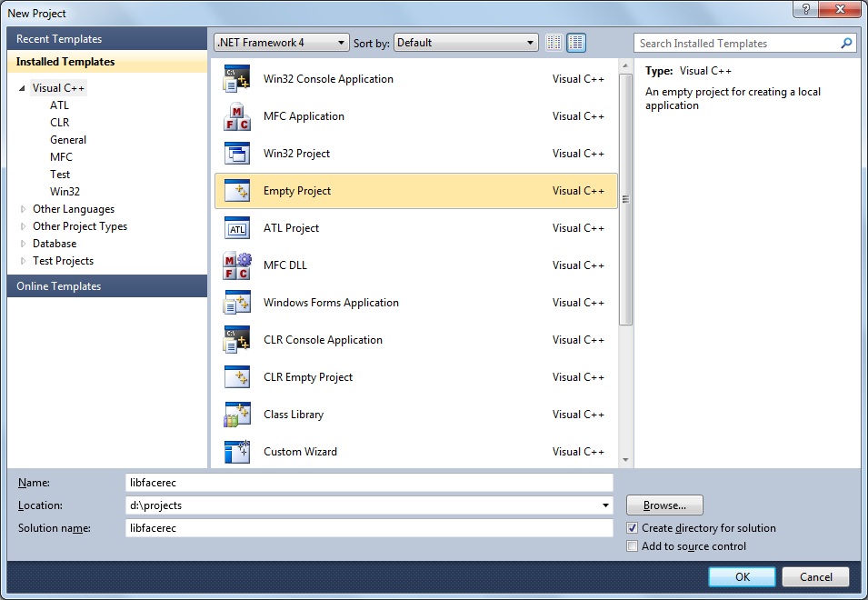Viewport: 868px width, 600px height.
Task: Click the Class Library template icon
Action: tap(237, 414)
